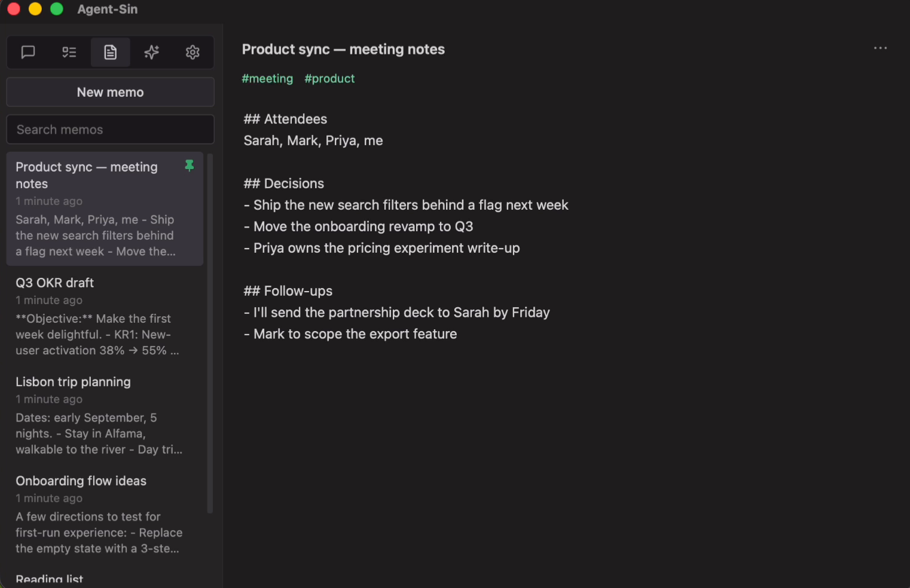The width and height of the screenshot is (910, 588).
Task: Open the Q3 OKR draft memo
Action: tap(105, 316)
